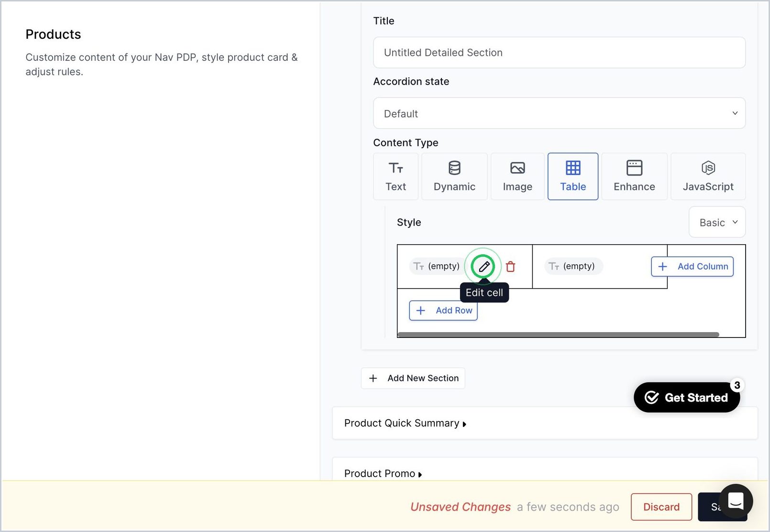Discard the unsaved changes
The height and width of the screenshot is (532, 770).
661,507
